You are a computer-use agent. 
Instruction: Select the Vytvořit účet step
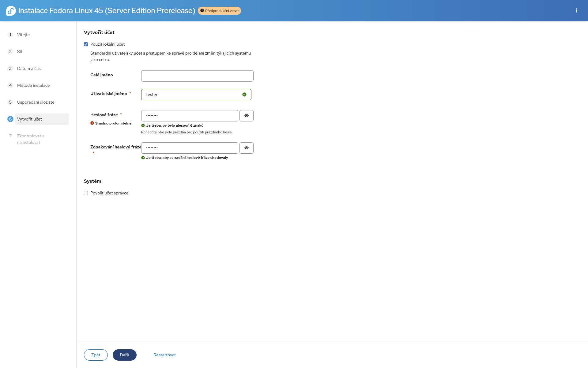[x=42, y=119]
